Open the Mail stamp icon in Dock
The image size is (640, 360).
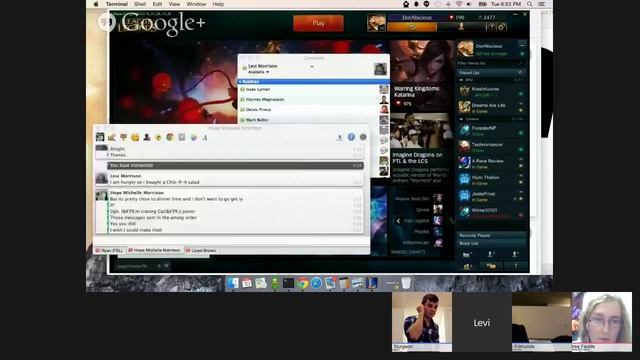click(x=330, y=283)
